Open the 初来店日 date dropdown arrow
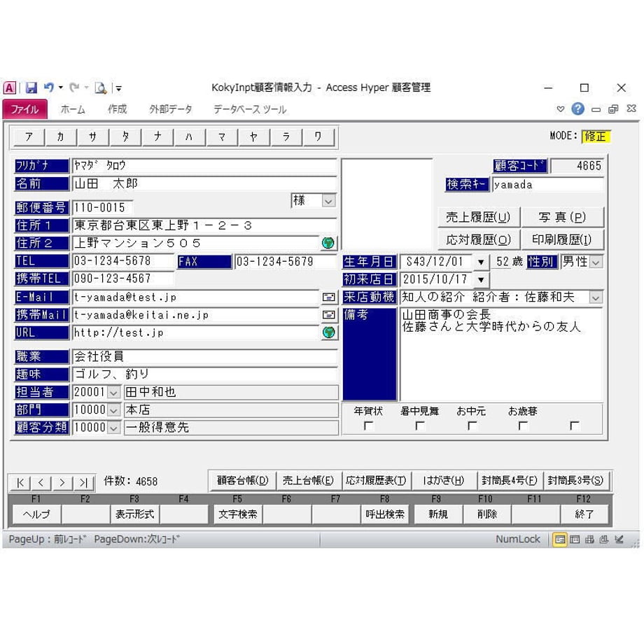 [x=480, y=280]
